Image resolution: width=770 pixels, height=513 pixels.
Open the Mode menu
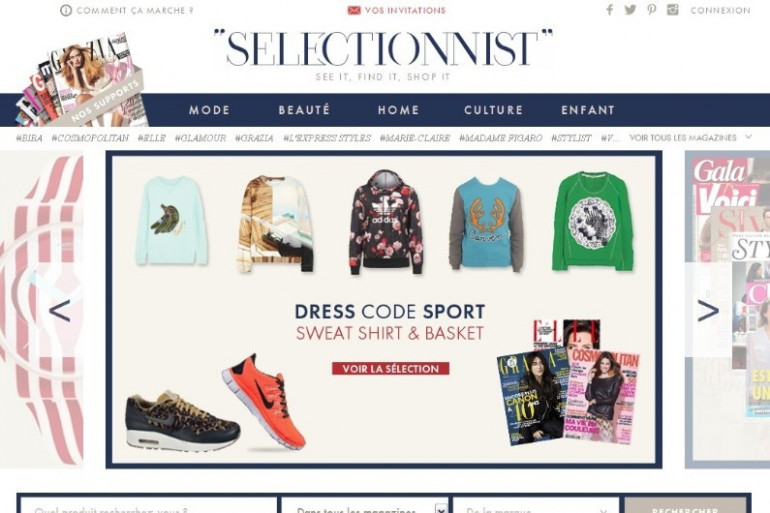tap(210, 110)
